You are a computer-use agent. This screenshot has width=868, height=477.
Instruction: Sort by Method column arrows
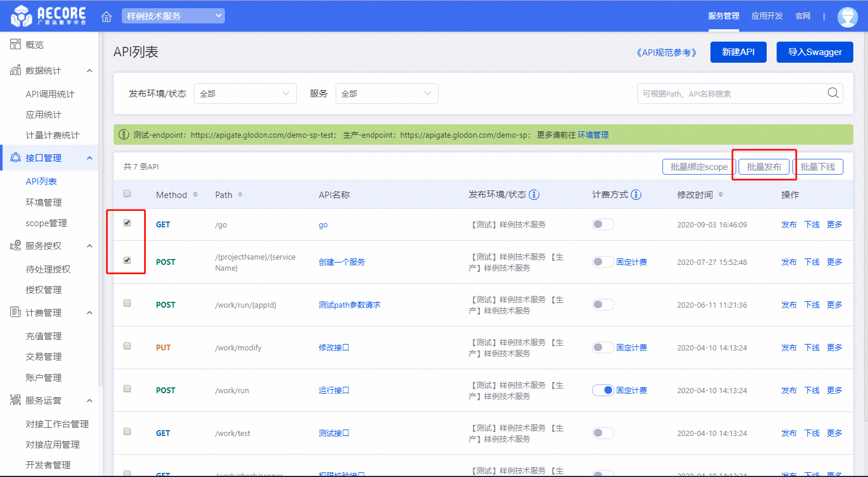(195, 195)
